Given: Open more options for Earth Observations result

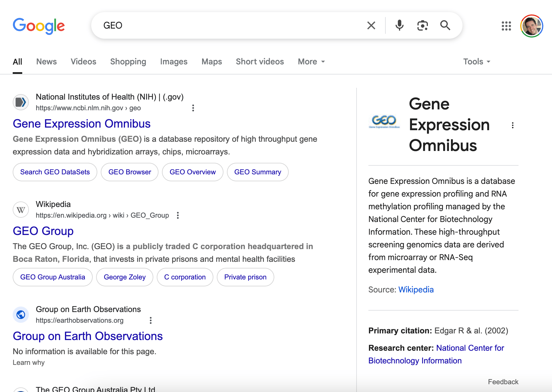Looking at the screenshot, I should pos(151,320).
